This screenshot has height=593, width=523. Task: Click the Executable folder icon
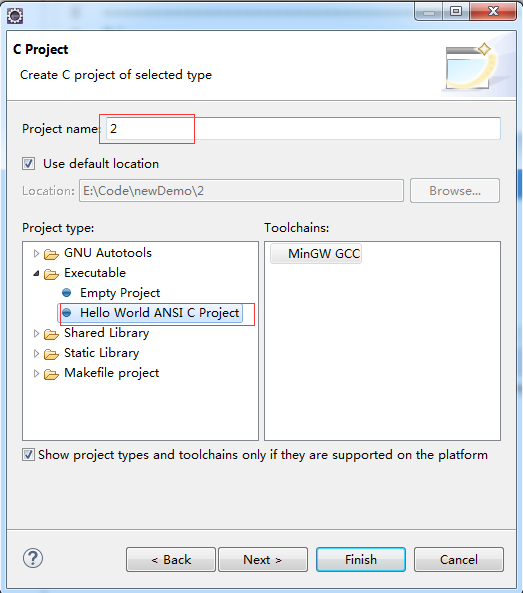click(51, 274)
